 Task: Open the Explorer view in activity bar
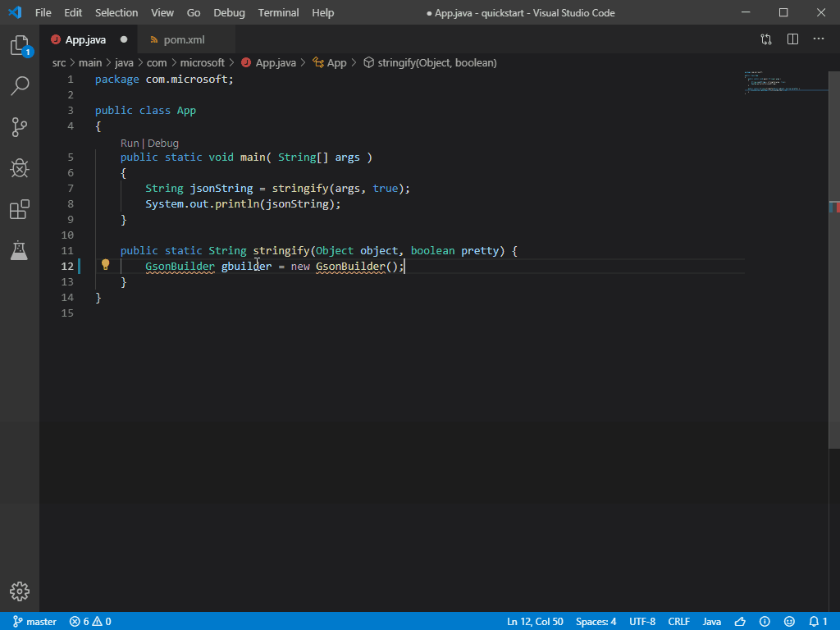[20, 46]
